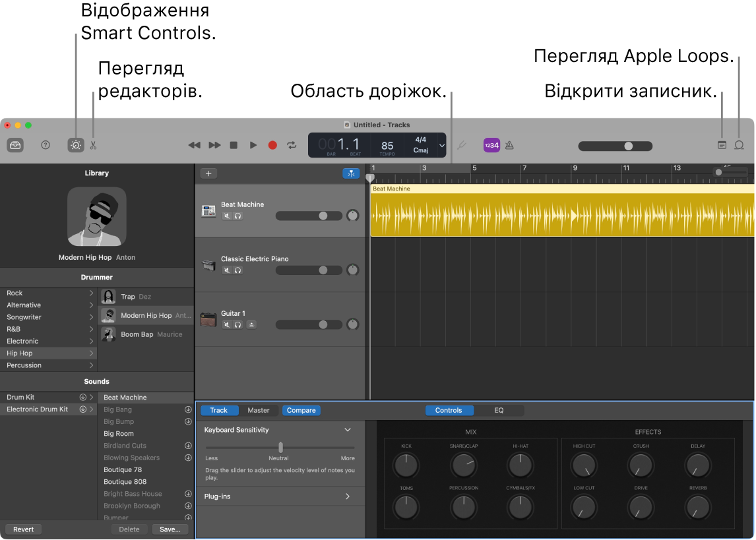Adjust the master volume slider
The image size is (756, 540).
pos(615,146)
